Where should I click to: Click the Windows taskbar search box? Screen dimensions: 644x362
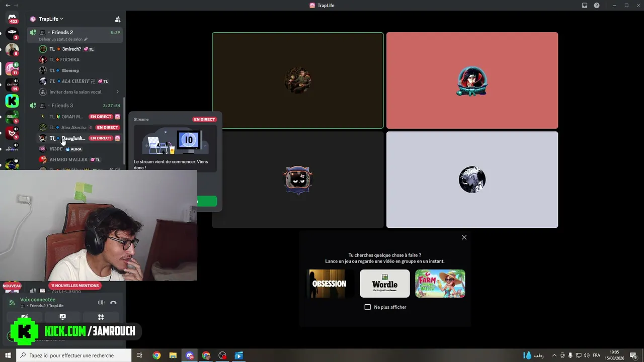[x=74, y=355]
